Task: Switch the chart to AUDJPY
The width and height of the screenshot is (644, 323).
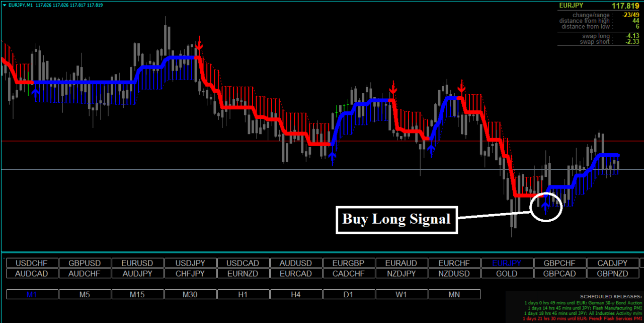Action: click(x=138, y=274)
